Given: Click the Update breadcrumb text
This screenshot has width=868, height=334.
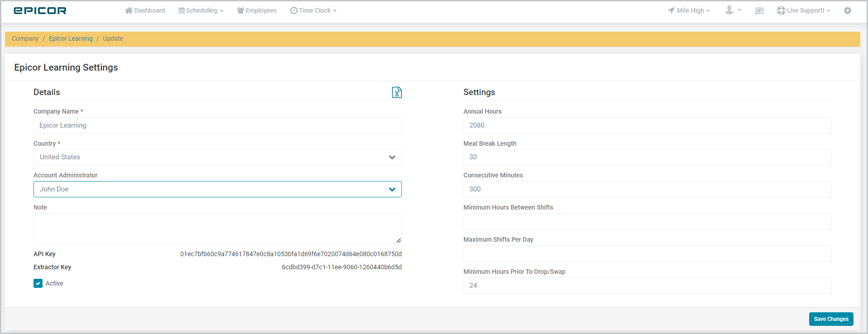Looking at the screenshot, I should [x=113, y=38].
